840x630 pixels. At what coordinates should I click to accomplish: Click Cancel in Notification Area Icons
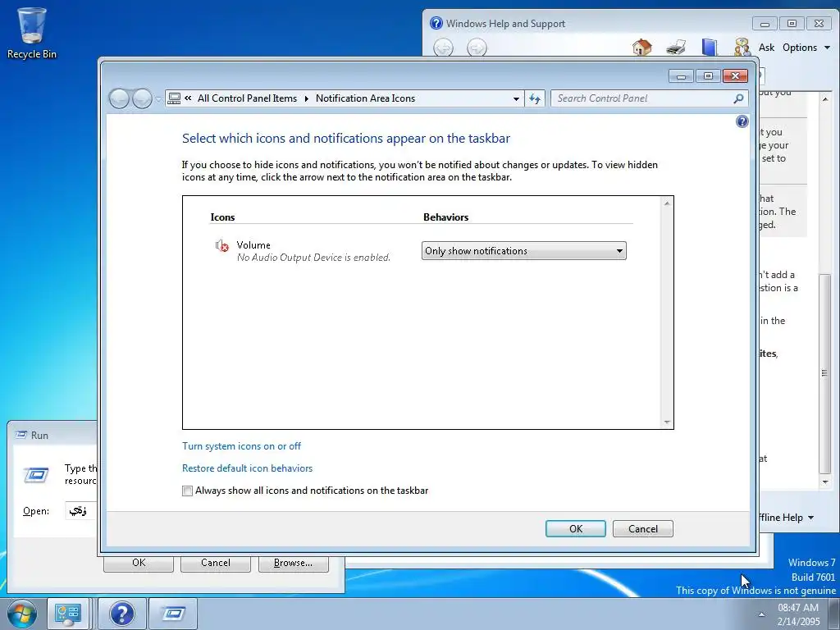643,529
